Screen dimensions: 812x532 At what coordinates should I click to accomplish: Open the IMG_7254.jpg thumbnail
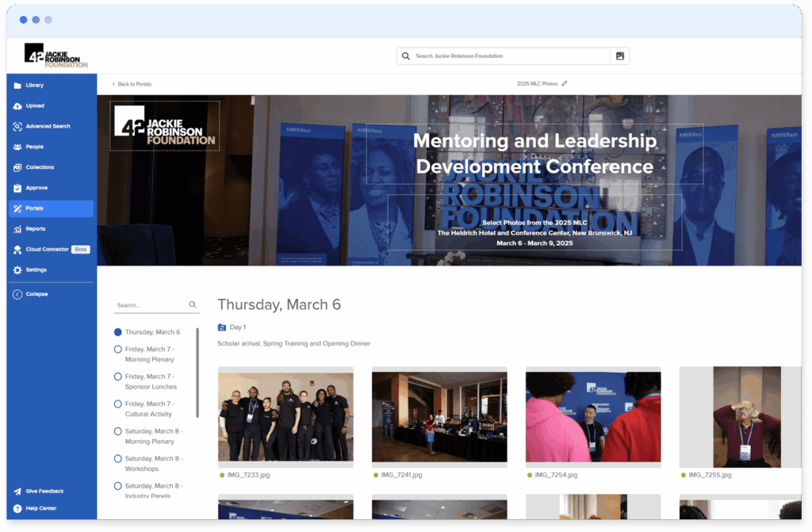pyautogui.click(x=593, y=415)
